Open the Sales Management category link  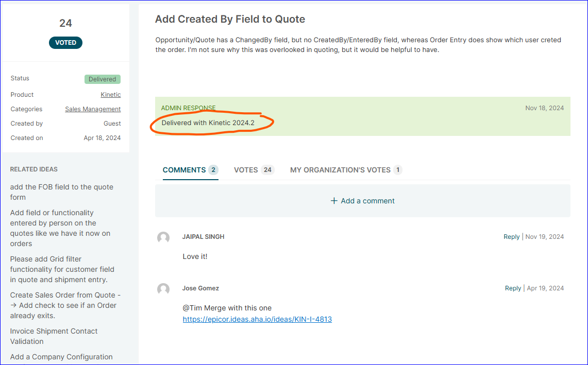93,109
